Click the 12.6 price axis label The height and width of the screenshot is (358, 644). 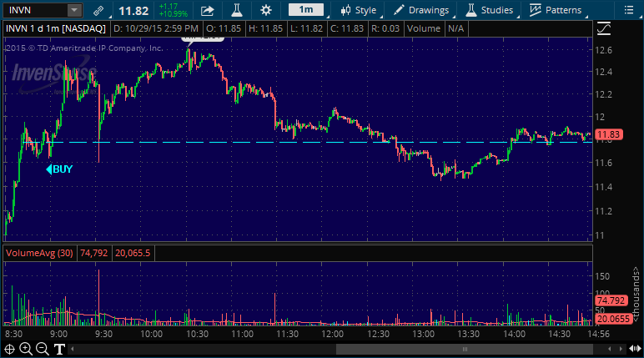click(x=603, y=50)
